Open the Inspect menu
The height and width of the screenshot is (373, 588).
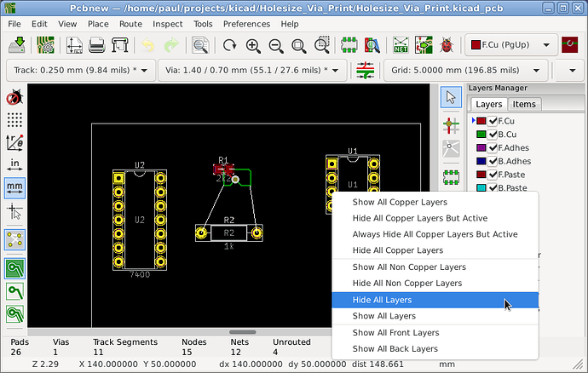pos(168,24)
